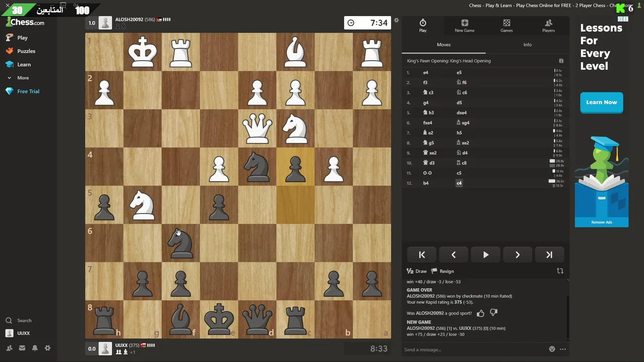Viewport: 644px width, 362px height.
Task: Open the King's Pawn Opening name link
Action: pos(449,61)
